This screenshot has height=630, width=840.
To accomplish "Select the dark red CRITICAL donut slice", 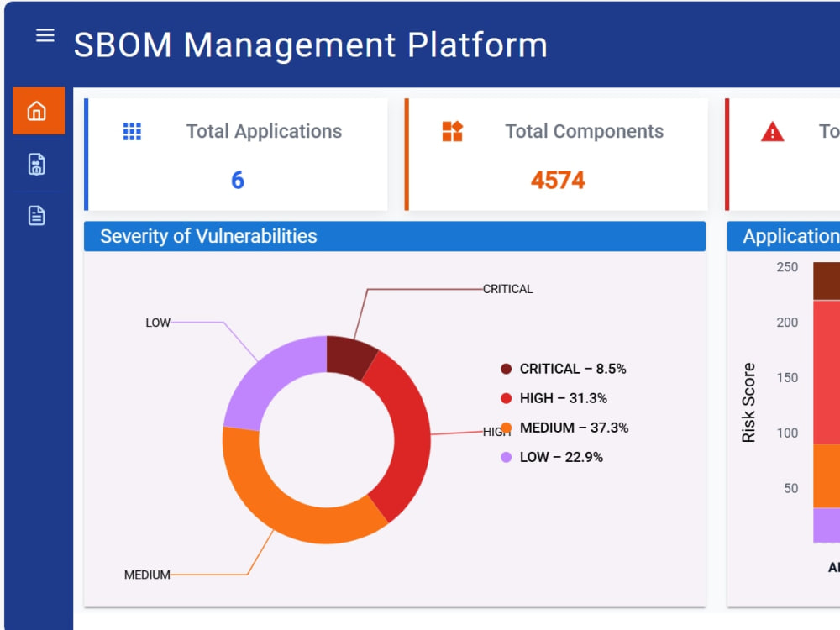I will [x=349, y=355].
